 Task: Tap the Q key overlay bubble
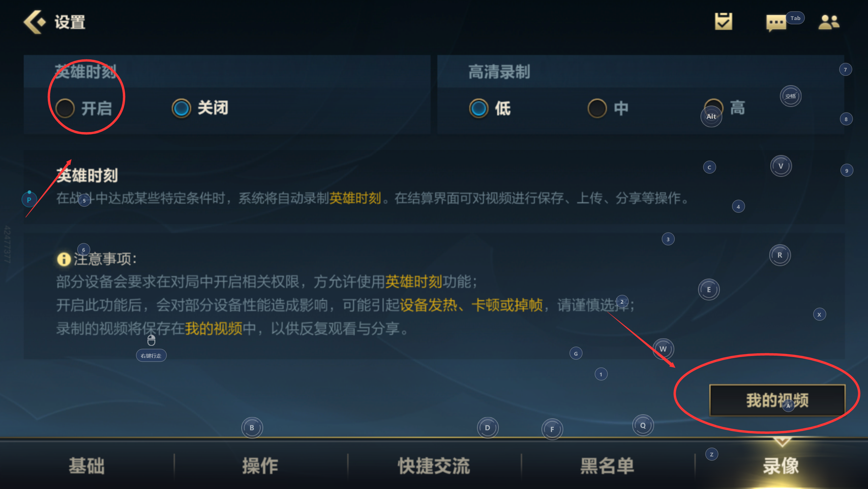[x=643, y=426]
